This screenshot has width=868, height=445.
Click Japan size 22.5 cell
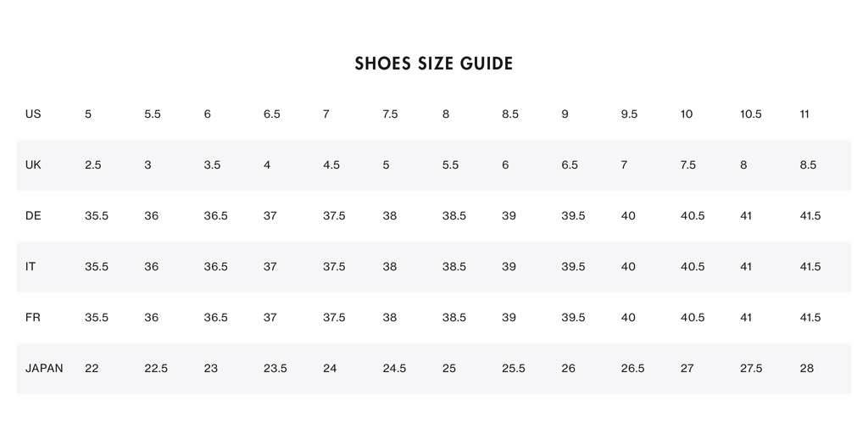coord(156,369)
